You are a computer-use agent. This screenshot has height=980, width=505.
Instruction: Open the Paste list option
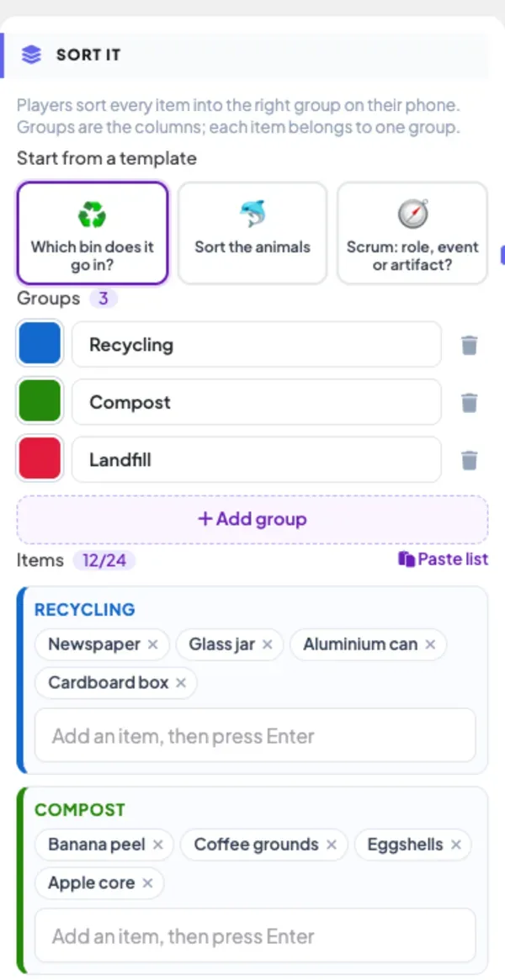pos(443,559)
